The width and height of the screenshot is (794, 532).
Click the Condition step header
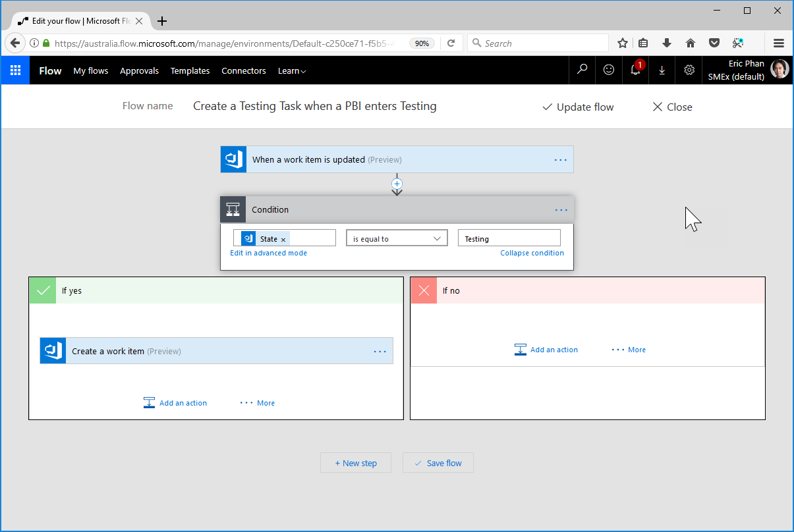[x=397, y=209]
